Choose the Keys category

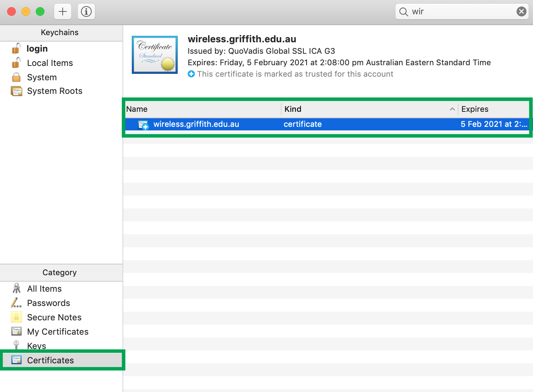click(x=37, y=346)
